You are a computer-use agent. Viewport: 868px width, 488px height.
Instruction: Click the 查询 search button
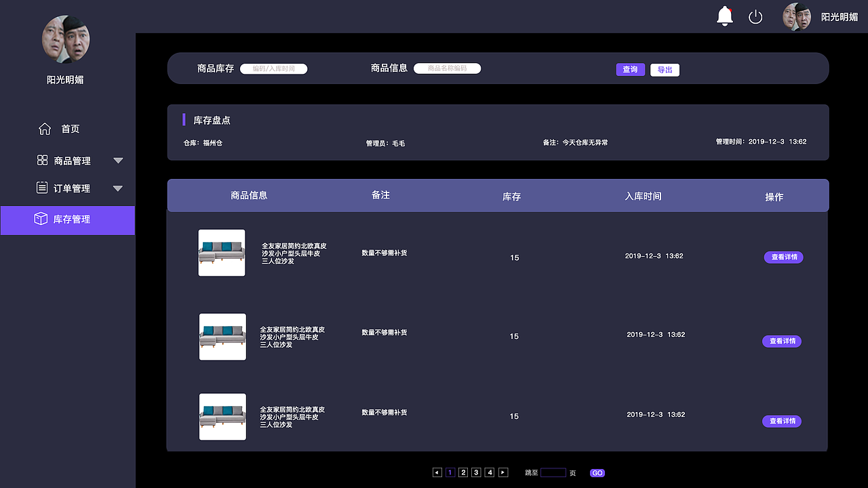[630, 69]
